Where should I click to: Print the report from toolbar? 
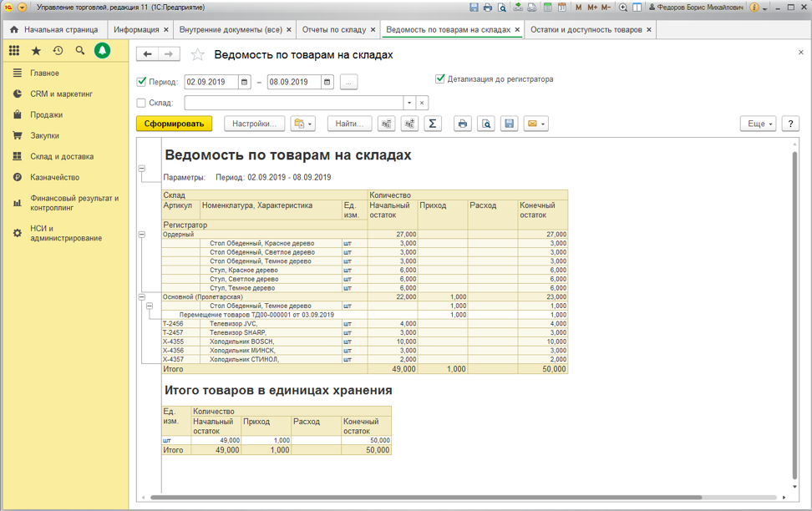click(x=463, y=124)
